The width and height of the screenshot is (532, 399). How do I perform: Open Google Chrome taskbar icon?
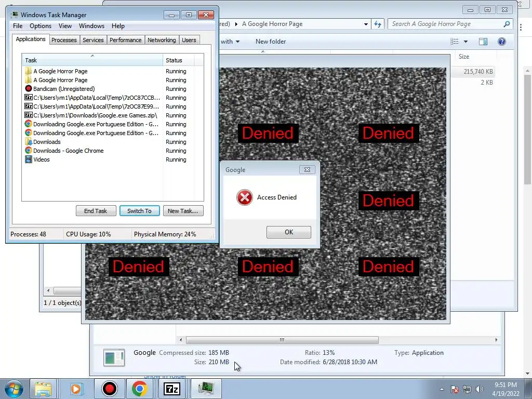(x=139, y=389)
